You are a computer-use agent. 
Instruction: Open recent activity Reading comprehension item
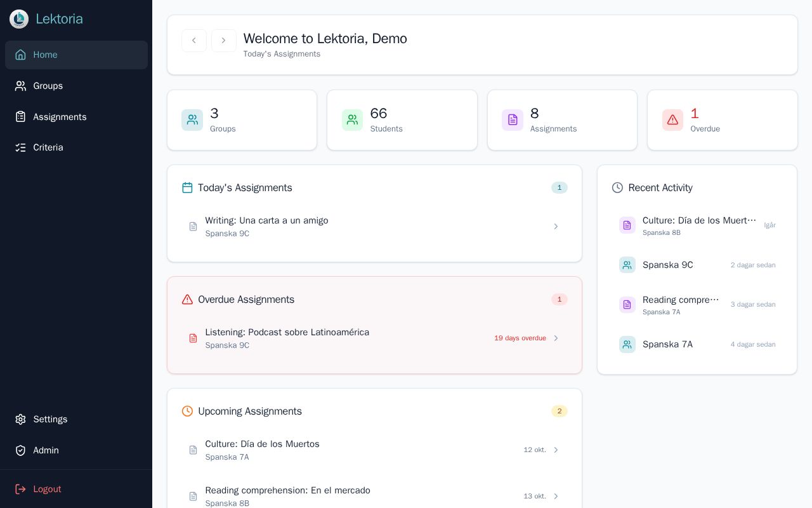point(697,305)
